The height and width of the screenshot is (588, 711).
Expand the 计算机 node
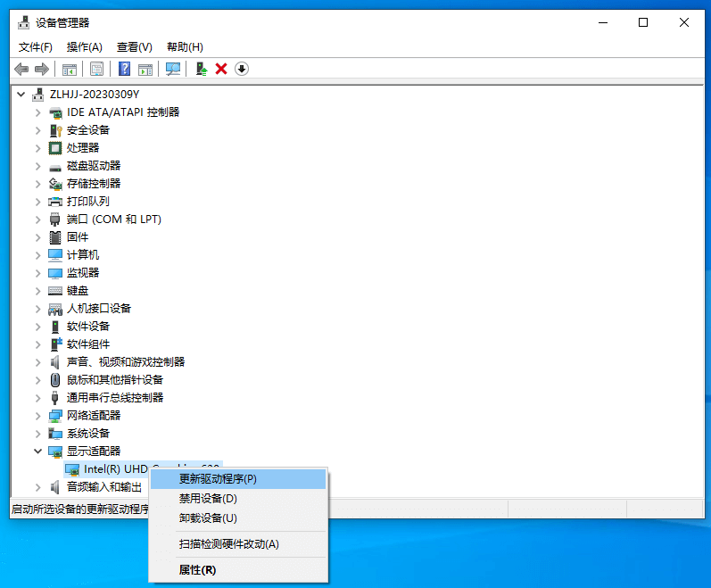38,255
